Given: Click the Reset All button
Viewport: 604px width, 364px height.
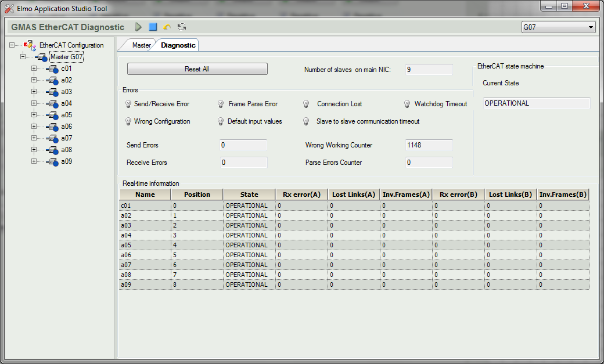Looking at the screenshot, I should [197, 69].
